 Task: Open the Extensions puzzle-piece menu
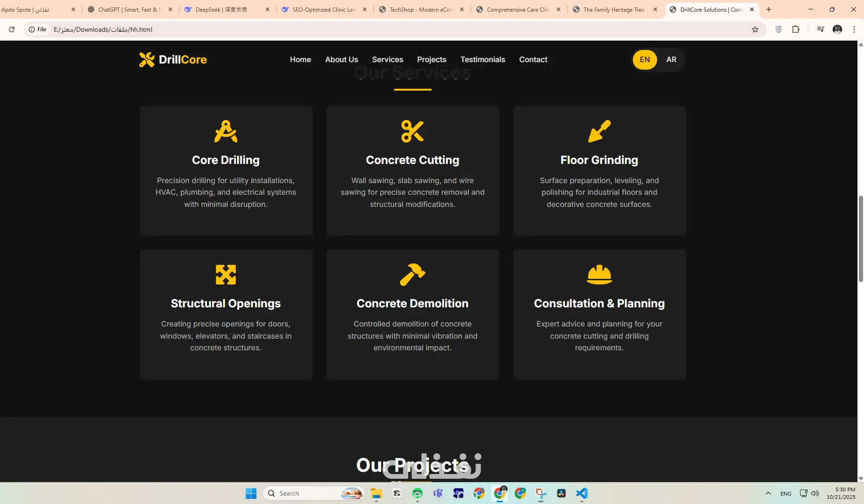pos(796,29)
